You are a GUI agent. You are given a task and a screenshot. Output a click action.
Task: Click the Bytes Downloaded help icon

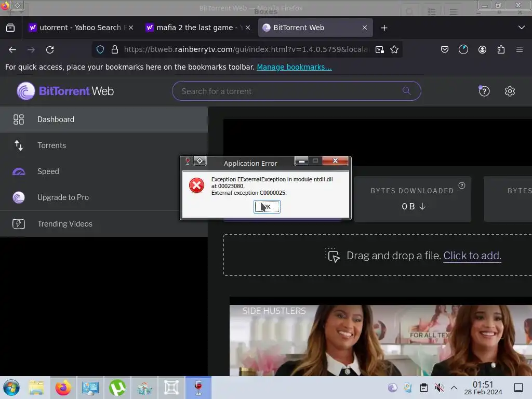(462, 185)
